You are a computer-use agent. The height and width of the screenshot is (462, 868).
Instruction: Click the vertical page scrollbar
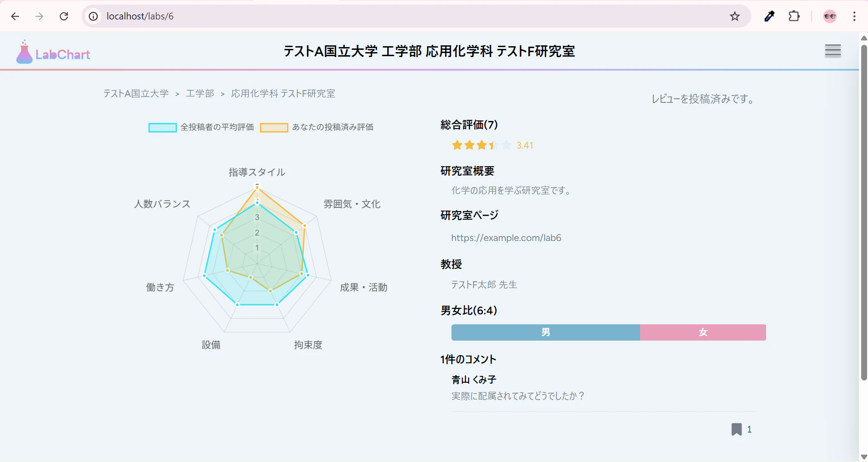click(863, 213)
